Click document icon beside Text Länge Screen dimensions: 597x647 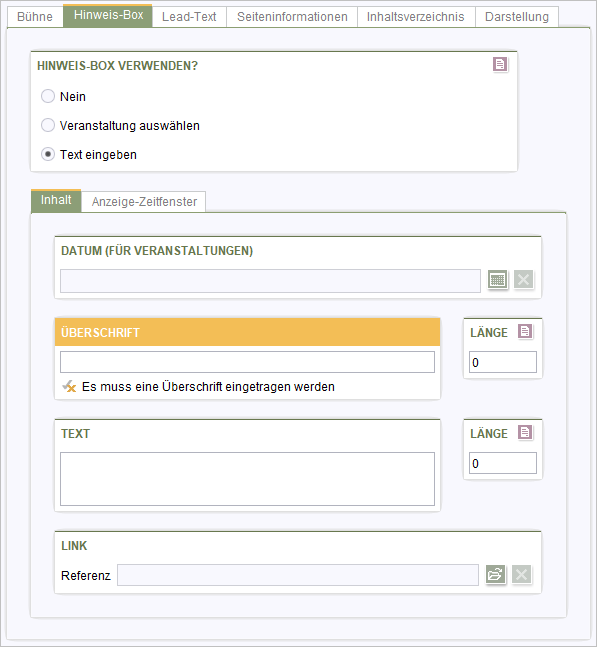pyautogui.click(x=525, y=432)
